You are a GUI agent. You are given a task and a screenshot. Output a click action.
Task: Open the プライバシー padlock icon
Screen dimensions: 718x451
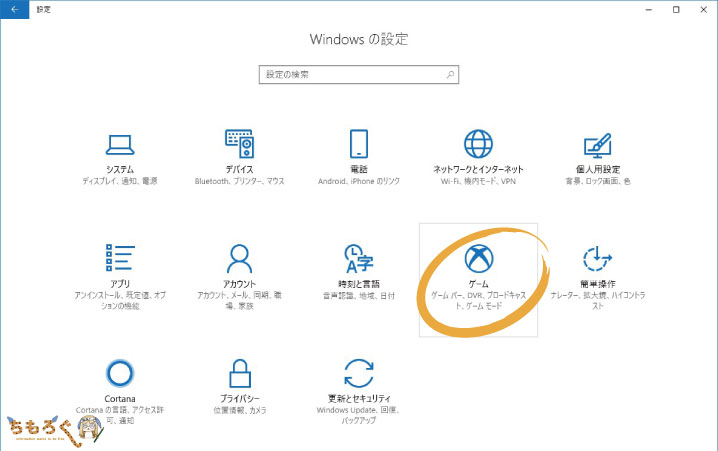(x=239, y=373)
